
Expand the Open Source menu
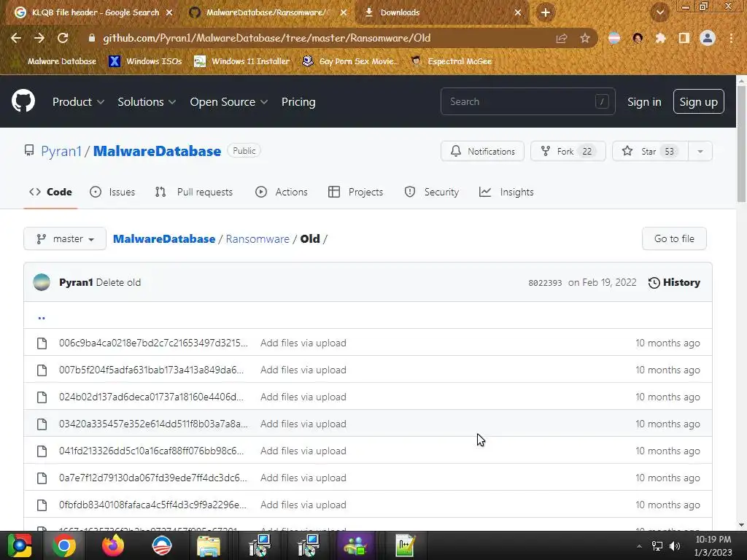(x=228, y=102)
